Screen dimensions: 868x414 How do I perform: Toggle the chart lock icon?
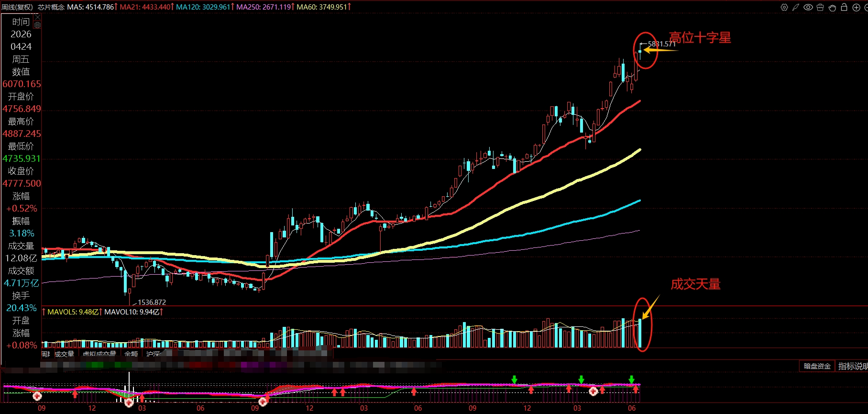[844, 7]
